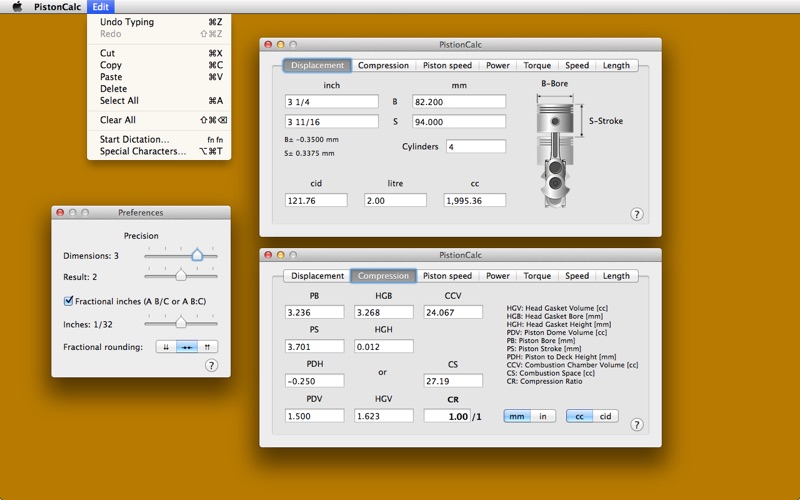Toggle the Fractional inches checkbox
The image size is (800, 500).
pos(68,301)
